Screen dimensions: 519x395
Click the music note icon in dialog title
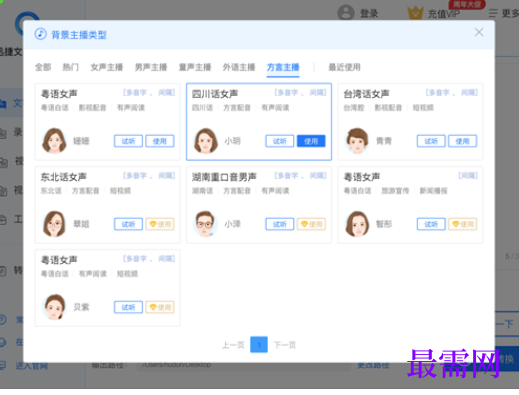pos(41,34)
